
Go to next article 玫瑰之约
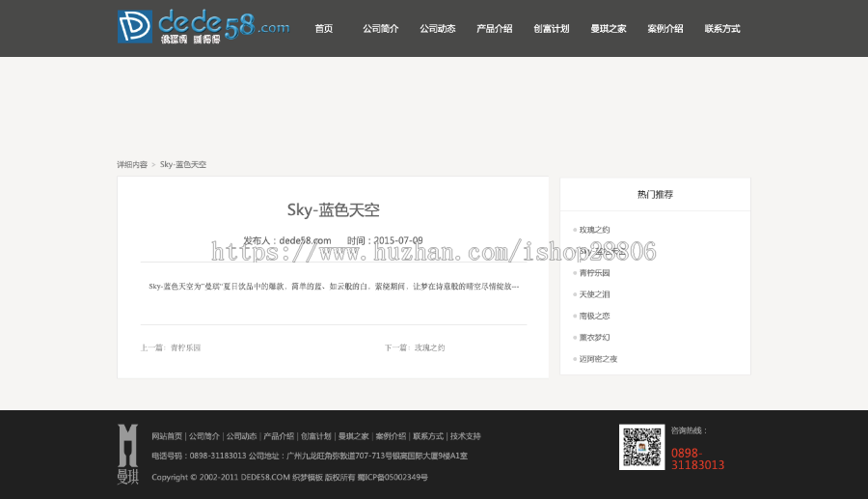pyautogui.click(x=429, y=347)
